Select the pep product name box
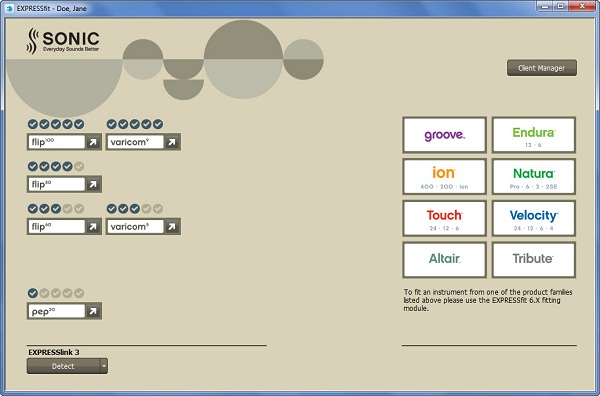600x396 pixels. pos(56,311)
